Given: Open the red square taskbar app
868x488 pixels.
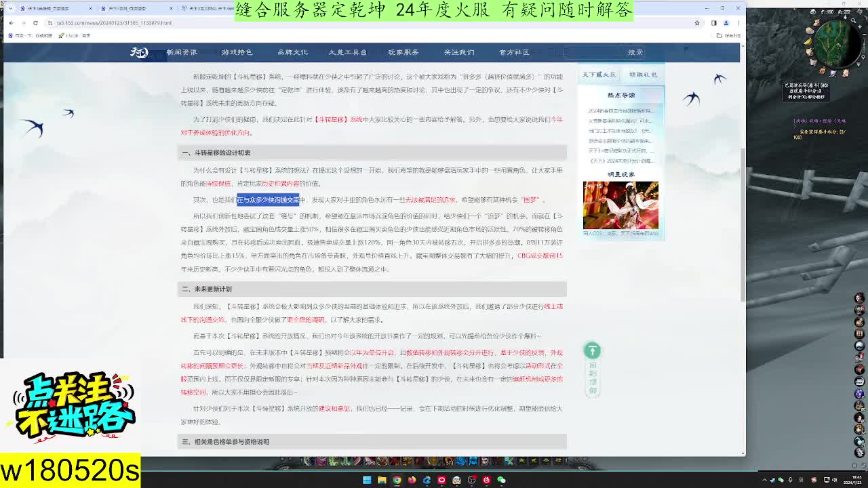Looking at the screenshot, I should tap(441, 480).
